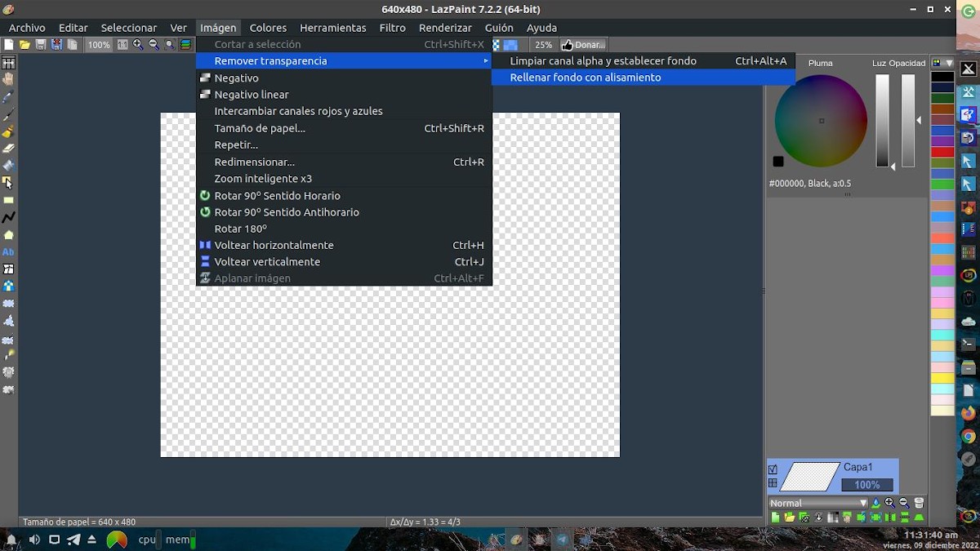Select the polyline drawing tool
The height and width of the screenshot is (551, 980).
click(x=8, y=217)
